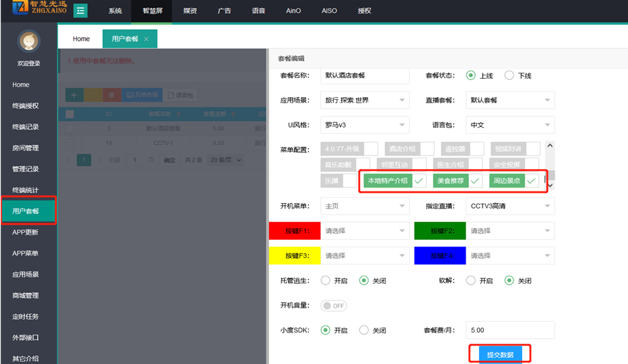628x364 pixels.
Task: Click the green add (+) toolbar icon
Action: [74, 95]
